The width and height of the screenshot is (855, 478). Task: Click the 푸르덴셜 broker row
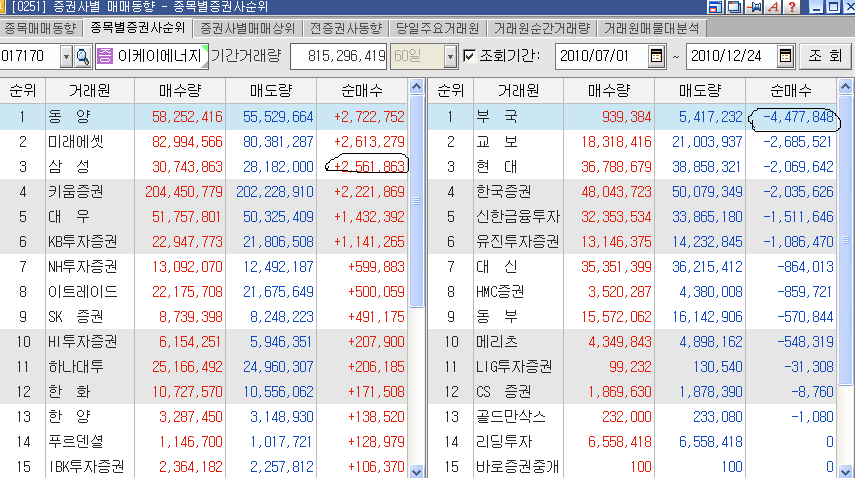tap(203, 441)
